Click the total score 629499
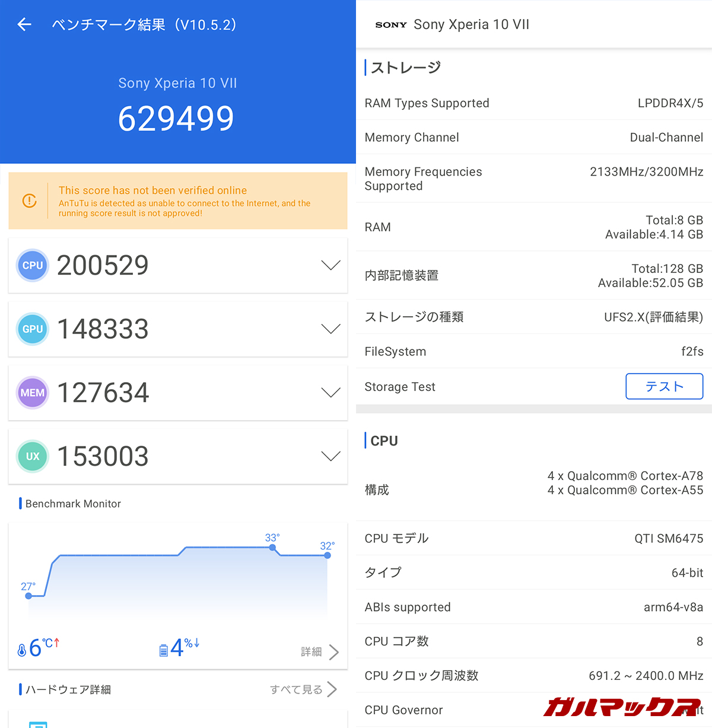712x728 pixels. click(176, 117)
